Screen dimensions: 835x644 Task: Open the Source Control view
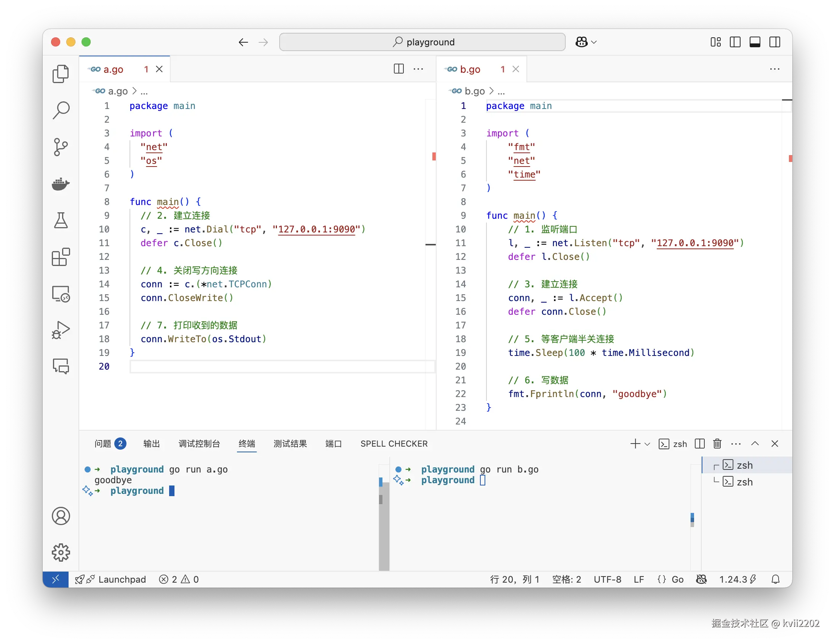pyautogui.click(x=61, y=147)
